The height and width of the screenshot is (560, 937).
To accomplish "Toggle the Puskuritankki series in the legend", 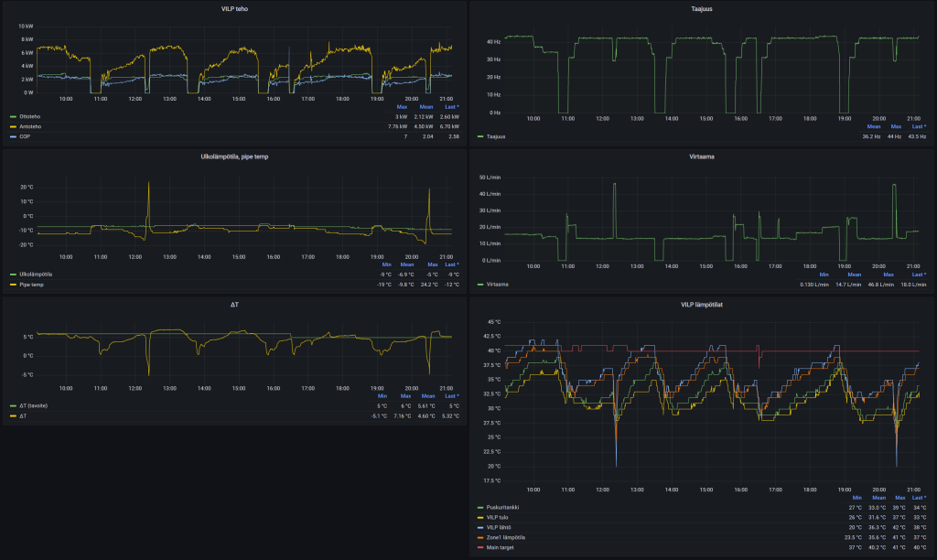I will pos(501,507).
